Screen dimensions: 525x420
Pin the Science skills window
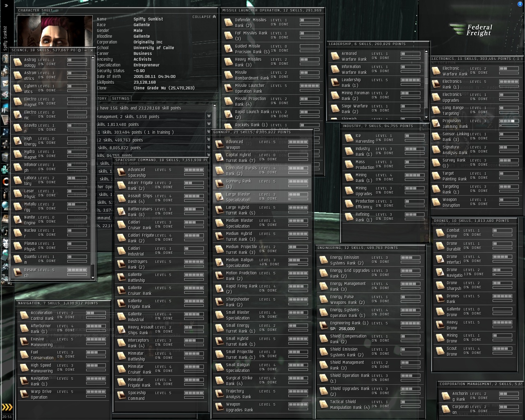point(79,50)
